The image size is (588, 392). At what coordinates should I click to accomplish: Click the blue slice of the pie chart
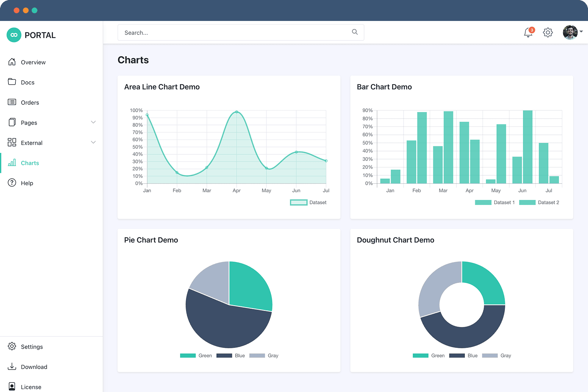(224, 325)
